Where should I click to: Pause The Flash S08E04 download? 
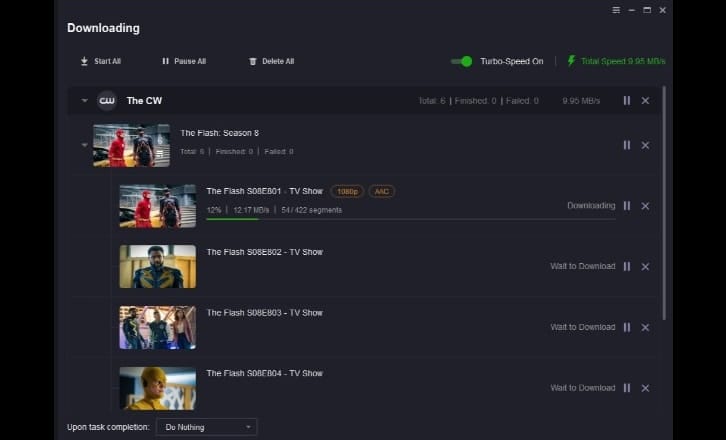(626, 388)
